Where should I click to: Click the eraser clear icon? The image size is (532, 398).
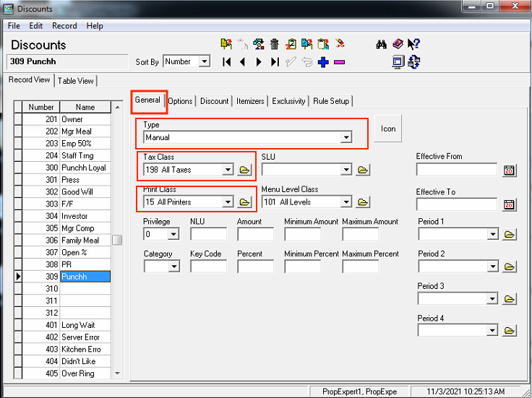[x=339, y=43]
